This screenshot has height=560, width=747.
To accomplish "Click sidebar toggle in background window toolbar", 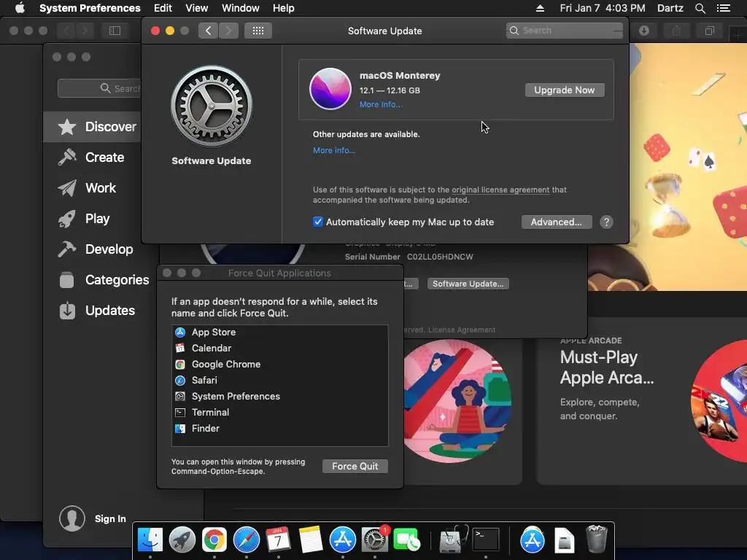I will [x=115, y=31].
